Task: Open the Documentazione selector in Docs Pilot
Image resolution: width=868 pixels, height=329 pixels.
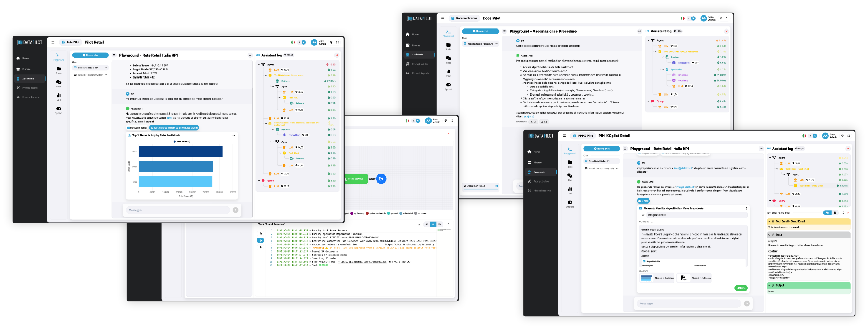Action: pyautogui.click(x=464, y=18)
